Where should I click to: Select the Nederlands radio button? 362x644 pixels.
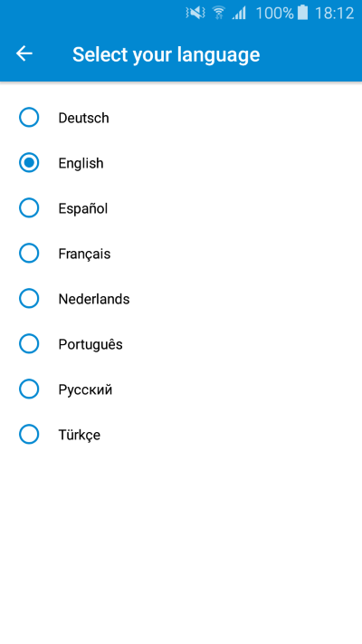[29, 299]
